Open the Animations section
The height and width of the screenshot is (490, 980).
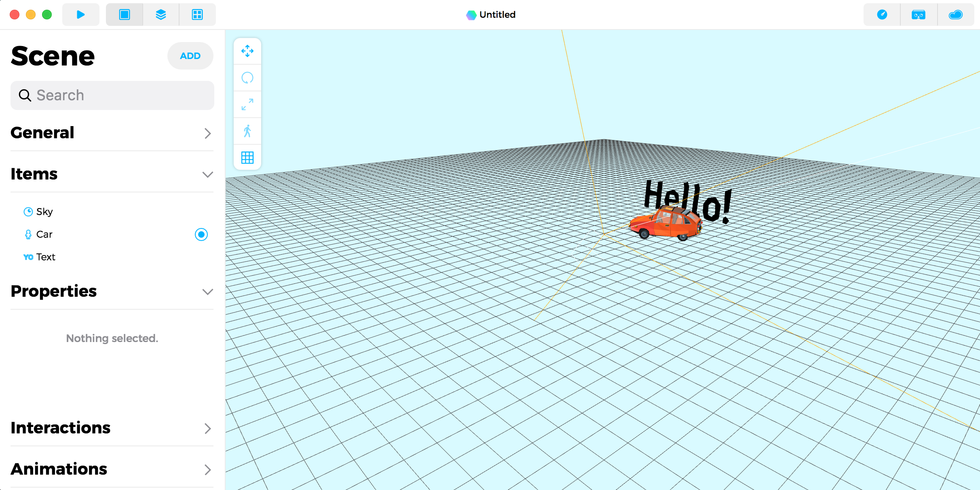(x=207, y=470)
